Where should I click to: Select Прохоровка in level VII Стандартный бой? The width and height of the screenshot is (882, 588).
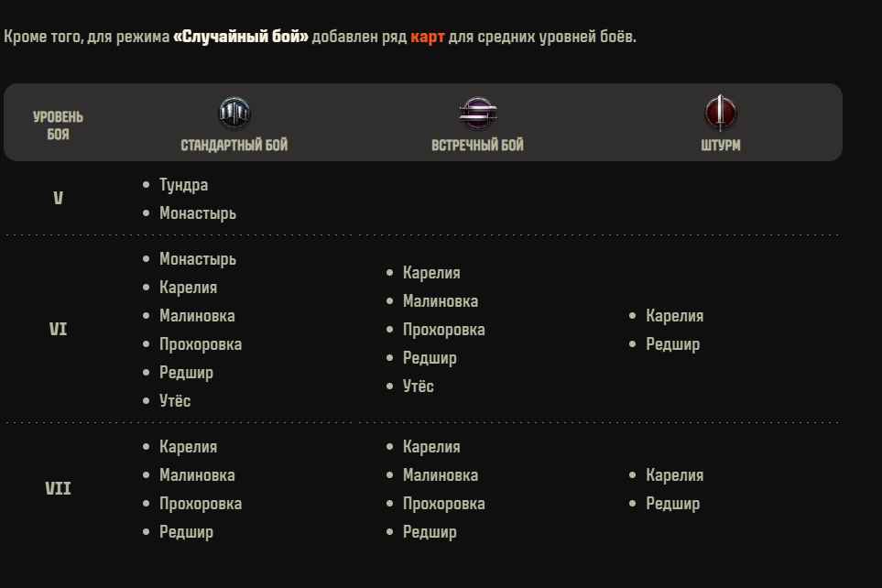[x=201, y=504]
